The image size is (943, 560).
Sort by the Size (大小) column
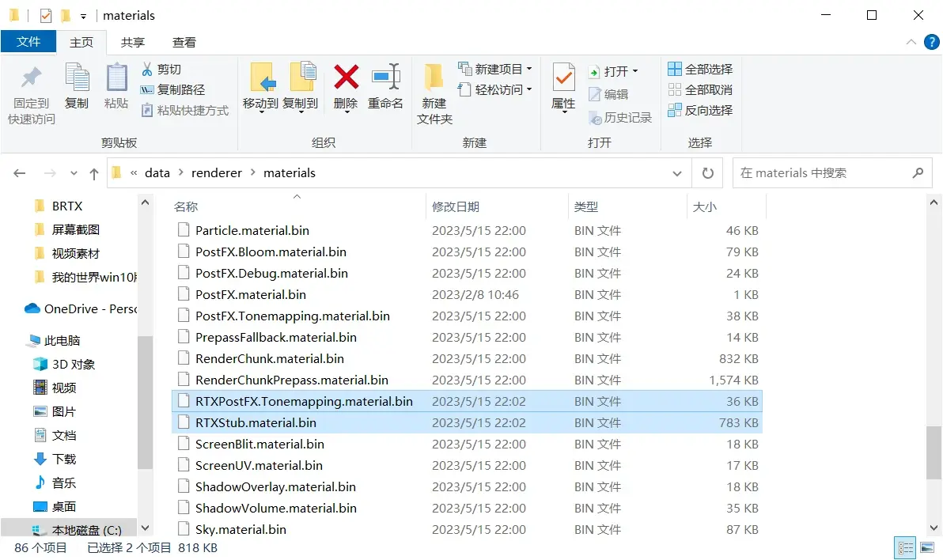(726, 206)
